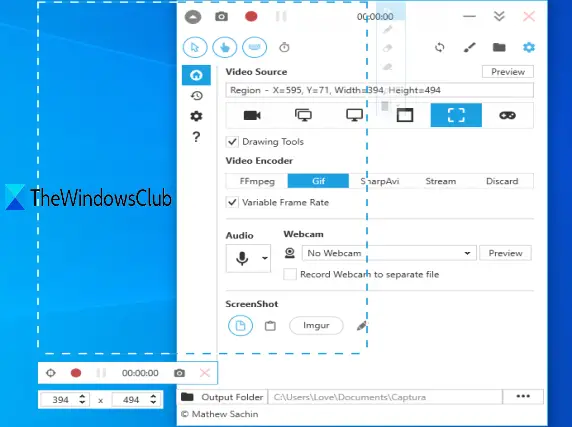The width and height of the screenshot is (572, 427).
Task: Select the SharpAvi video encoder
Action: coord(379,181)
